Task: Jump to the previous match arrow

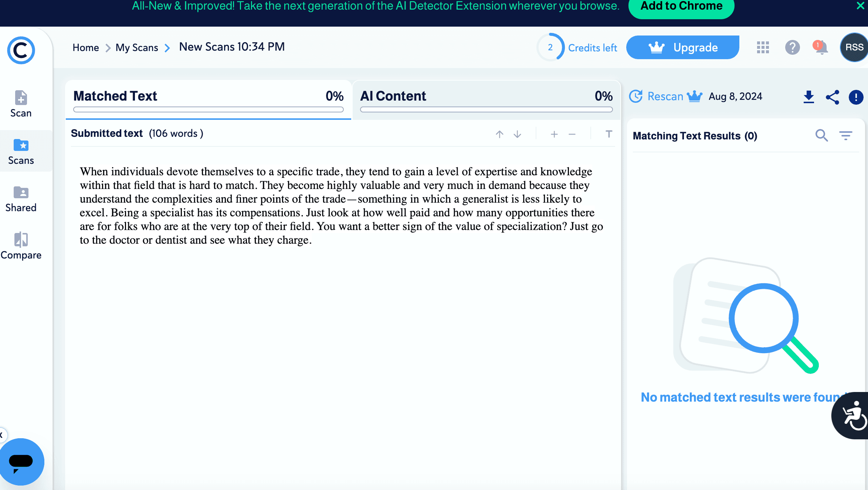Action: tap(499, 134)
